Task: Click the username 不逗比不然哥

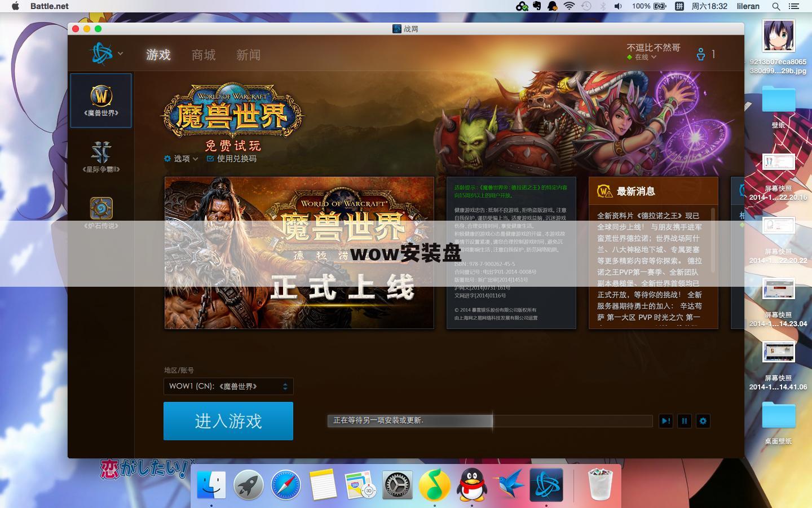Action: 654,47
